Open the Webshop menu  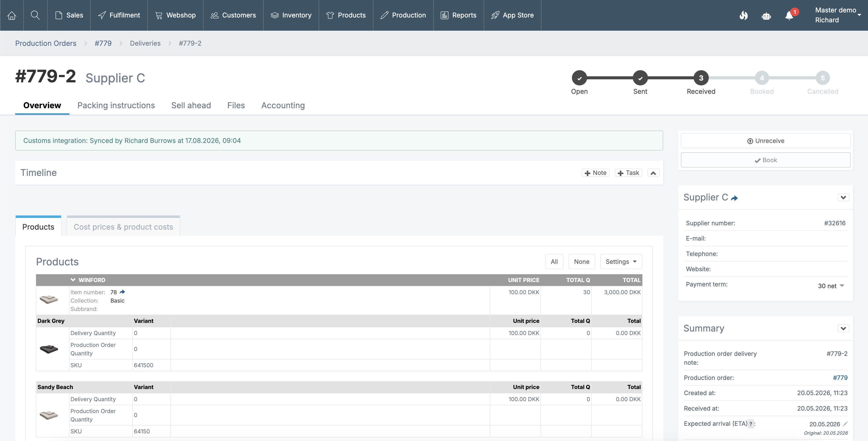175,15
